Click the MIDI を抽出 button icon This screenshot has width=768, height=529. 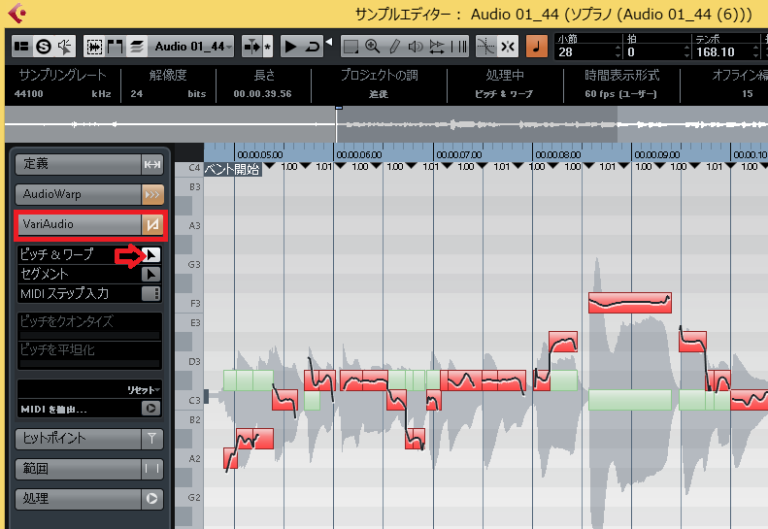[x=151, y=408]
